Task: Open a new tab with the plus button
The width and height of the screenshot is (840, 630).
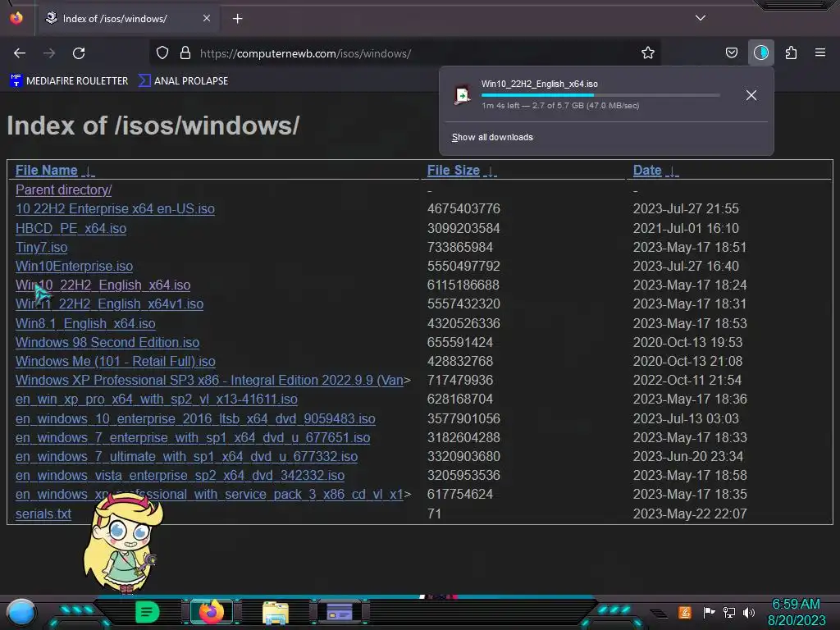Action: [x=237, y=19]
